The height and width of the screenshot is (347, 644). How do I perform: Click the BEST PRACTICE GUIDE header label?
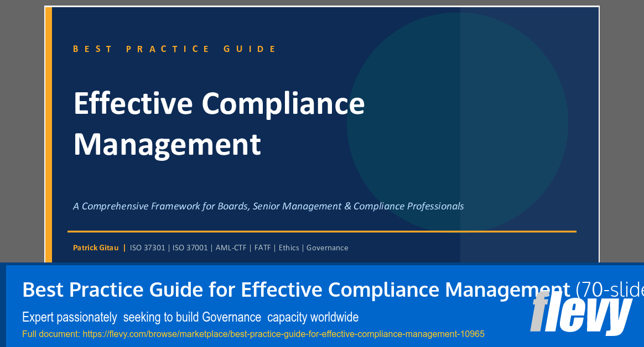click(174, 49)
